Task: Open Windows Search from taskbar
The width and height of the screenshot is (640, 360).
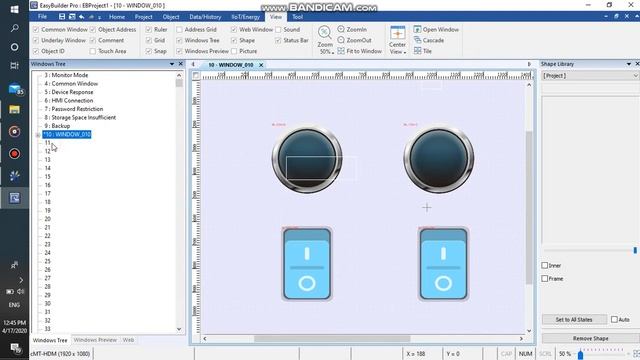Action: tap(14, 28)
